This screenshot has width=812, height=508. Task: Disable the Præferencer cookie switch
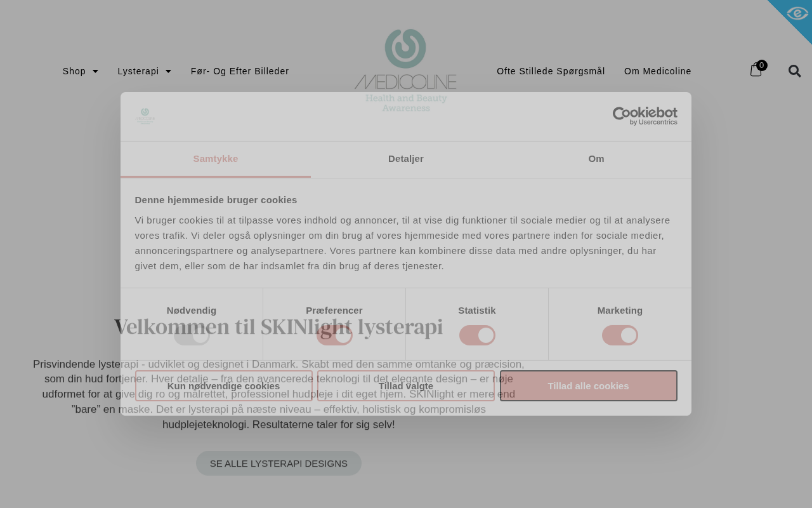click(x=334, y=335)
